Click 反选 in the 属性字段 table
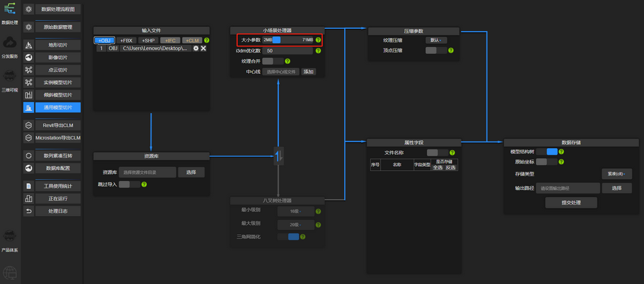Image resolution: width=644 pixels, height=284 pixels. coord(451,168)
